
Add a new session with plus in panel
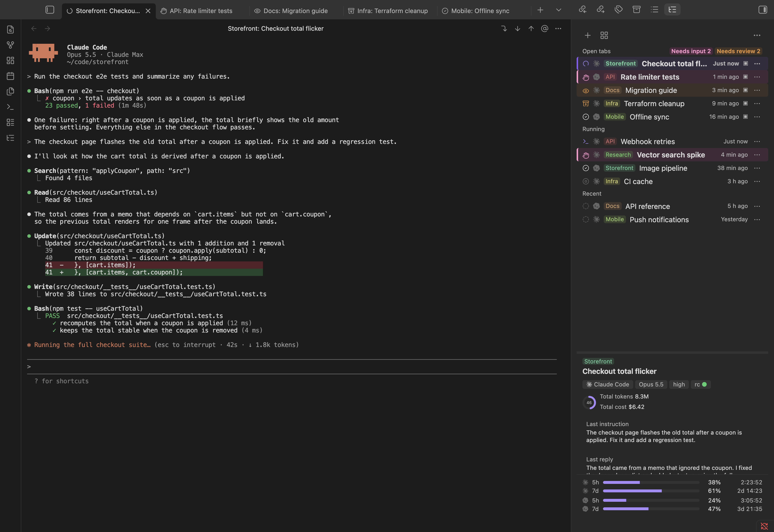click(x=588, y=35)
